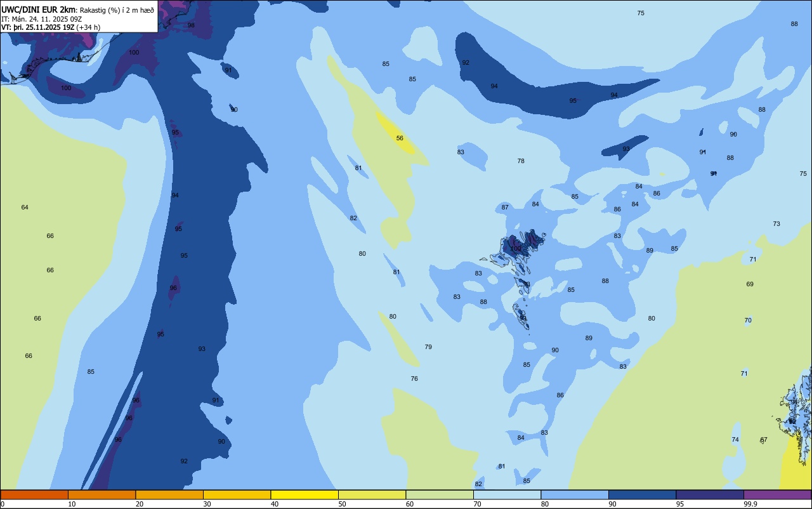Click the 78 humidity value on the map
The image size is (812, 509).
pos(521,161)
